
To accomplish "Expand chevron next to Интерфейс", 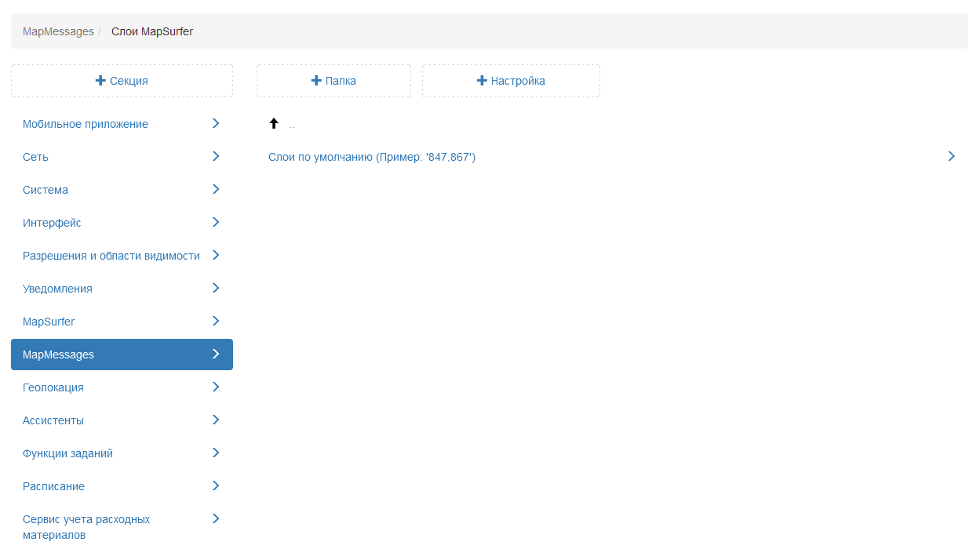I will click(x=216, y=222).
